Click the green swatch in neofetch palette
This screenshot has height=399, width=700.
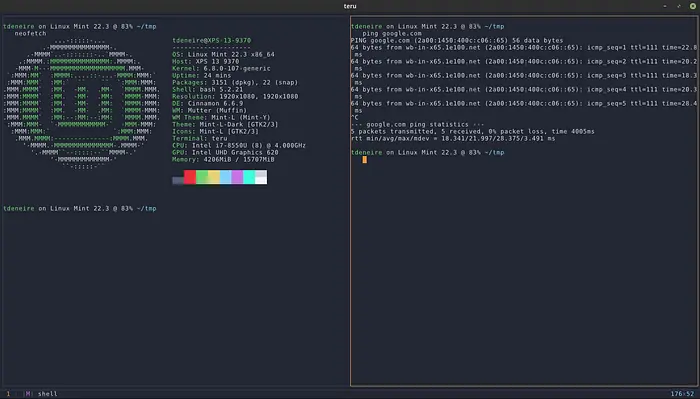coord(202,177)
